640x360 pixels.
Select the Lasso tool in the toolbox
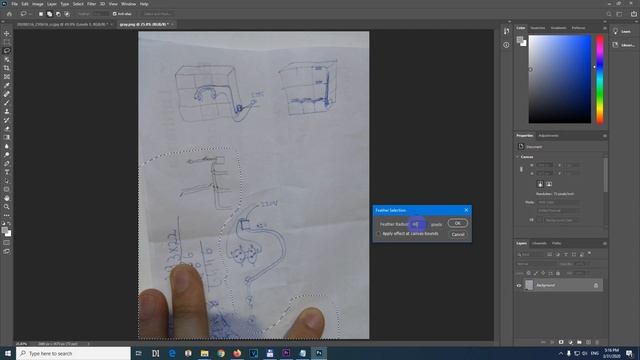point(7,51)
